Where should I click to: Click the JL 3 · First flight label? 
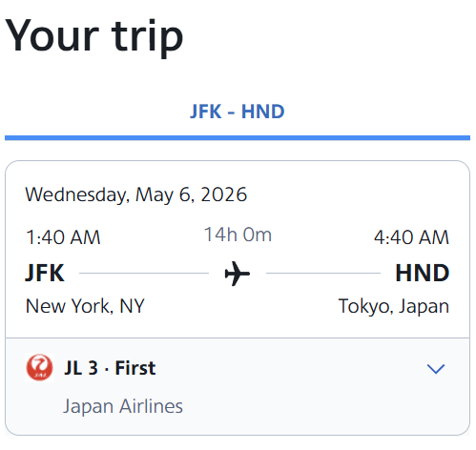pyautogui.click(x=110, y=368)
